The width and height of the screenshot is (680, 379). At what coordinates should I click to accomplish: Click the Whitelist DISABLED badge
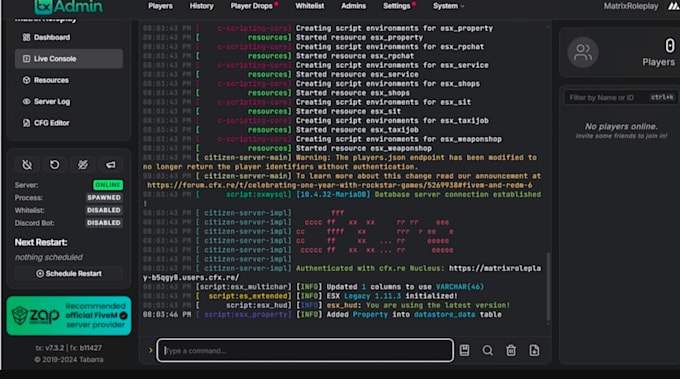pos(104,210)
